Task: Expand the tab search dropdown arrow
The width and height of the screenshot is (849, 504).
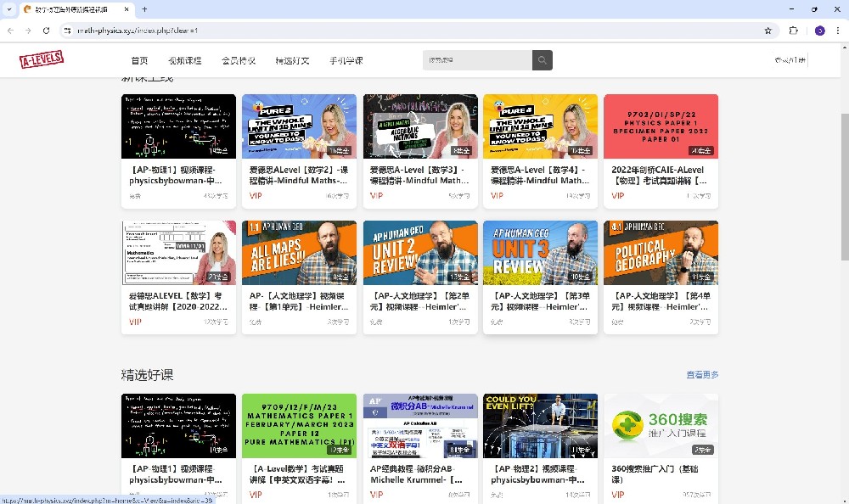Action: tap(10, 9)
